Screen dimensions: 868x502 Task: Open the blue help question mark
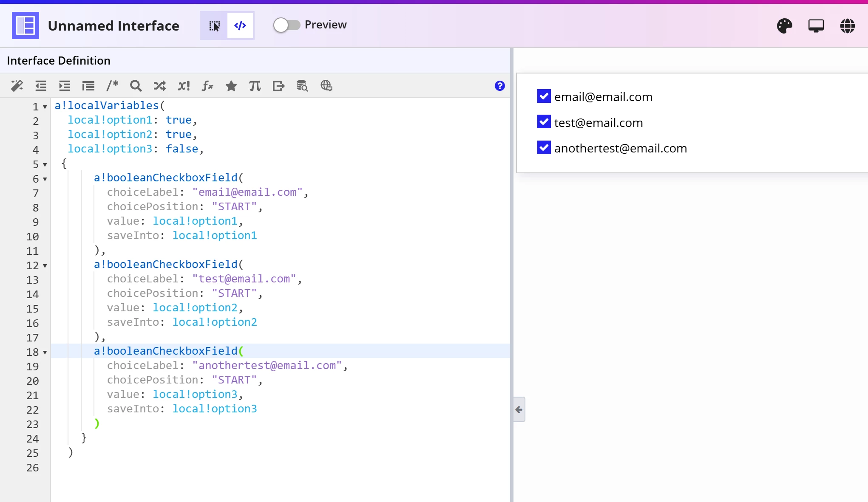(500, 86)
